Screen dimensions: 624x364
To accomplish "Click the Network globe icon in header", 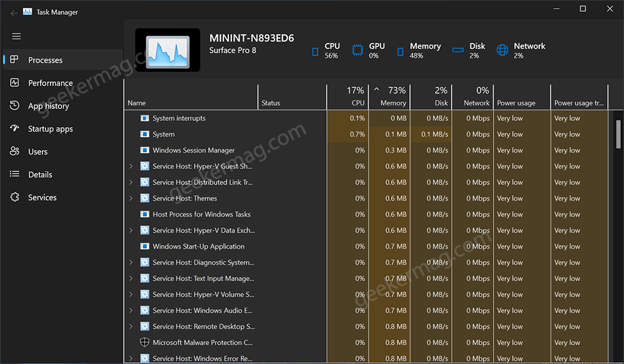I will click(x=502, y=50).
